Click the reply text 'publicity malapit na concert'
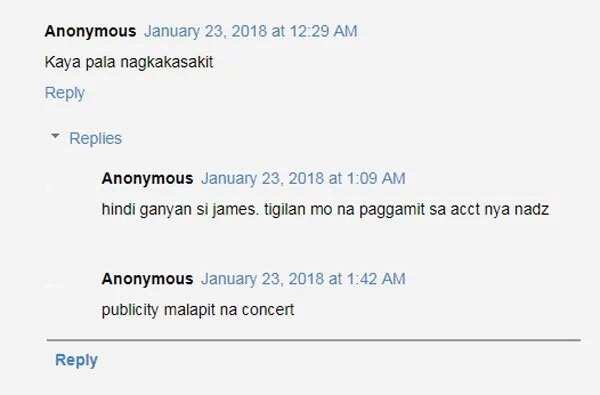The image size is (600, 395). 198,310
